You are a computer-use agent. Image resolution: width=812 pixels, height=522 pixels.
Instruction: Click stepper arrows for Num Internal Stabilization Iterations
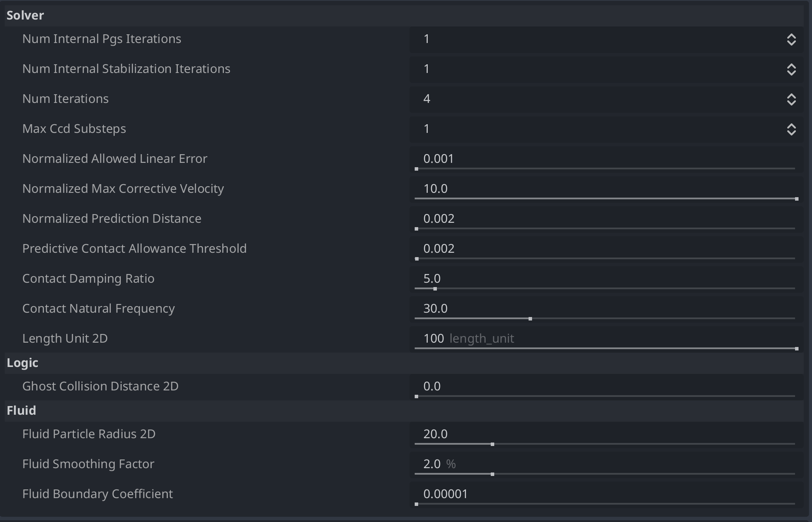791,69
